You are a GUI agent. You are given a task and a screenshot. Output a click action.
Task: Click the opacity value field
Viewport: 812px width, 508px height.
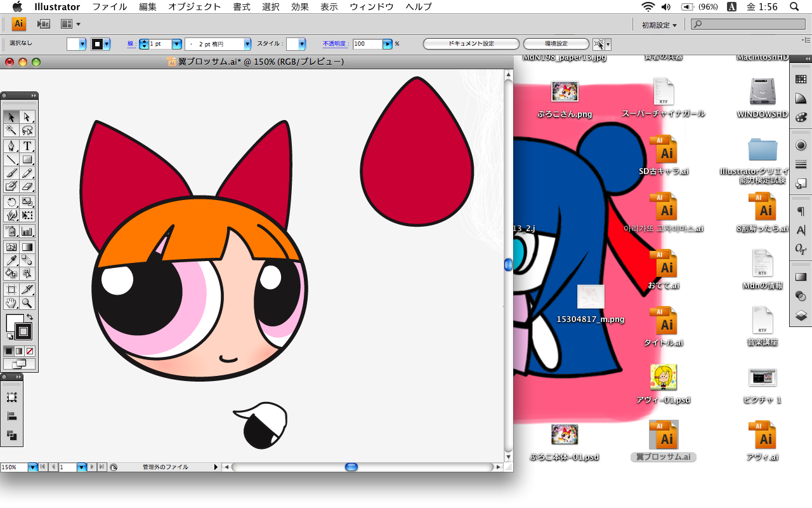(368, 44)
